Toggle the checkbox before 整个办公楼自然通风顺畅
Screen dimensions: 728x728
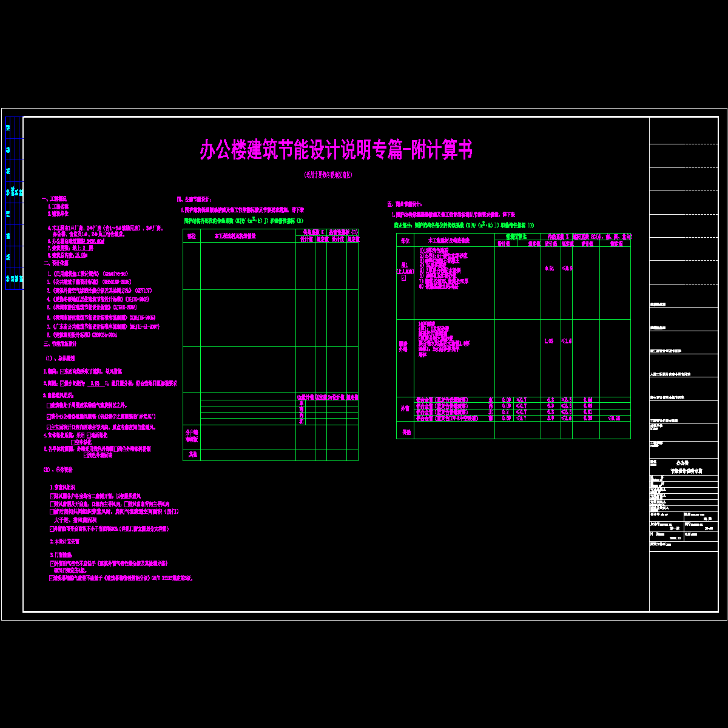pyautogui.click(x=49, y=417)
